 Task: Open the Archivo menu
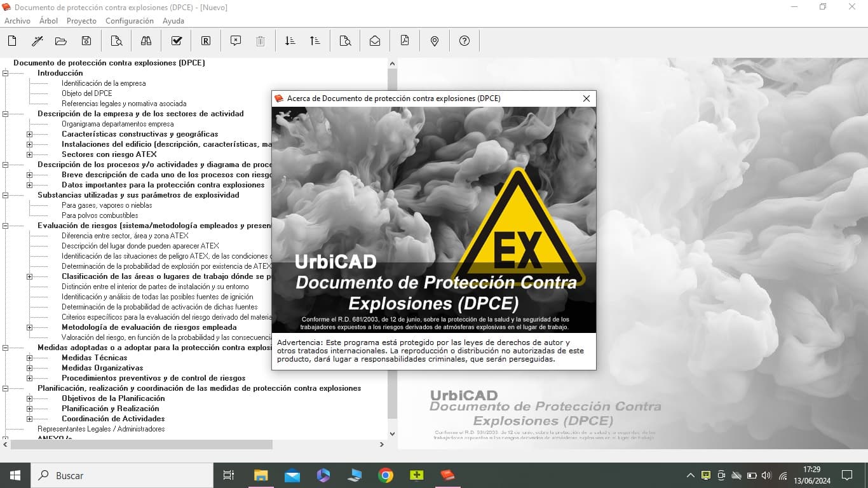pyautogui.click(x=17, y=21)
